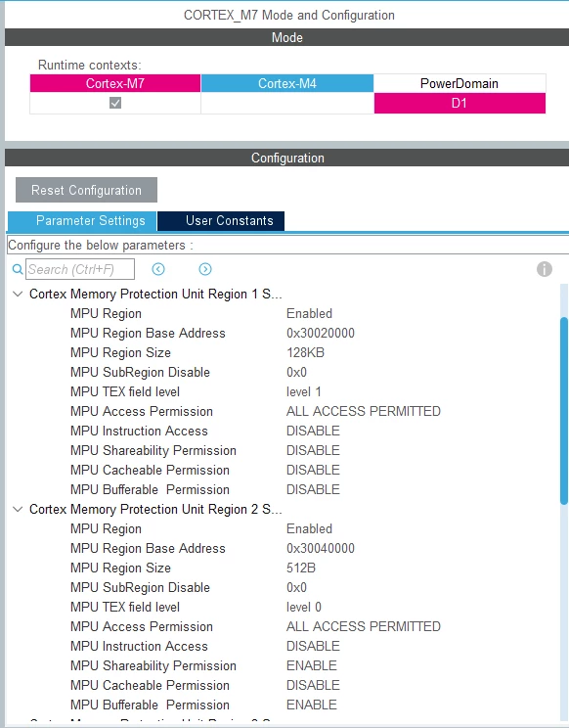Viewport: 569px width, 728px height.
Task: Open Region 2 Cacheable Permission DISABLE value
Action: [x=313, y=685]
